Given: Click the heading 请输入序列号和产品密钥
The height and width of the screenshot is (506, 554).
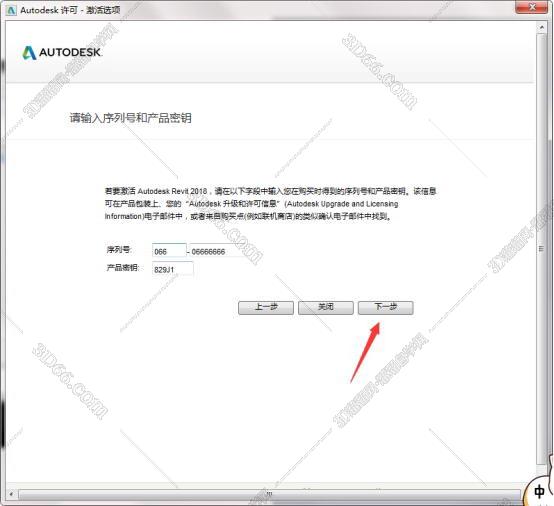Looking at the screenshot, I should (x=131, y=118).
